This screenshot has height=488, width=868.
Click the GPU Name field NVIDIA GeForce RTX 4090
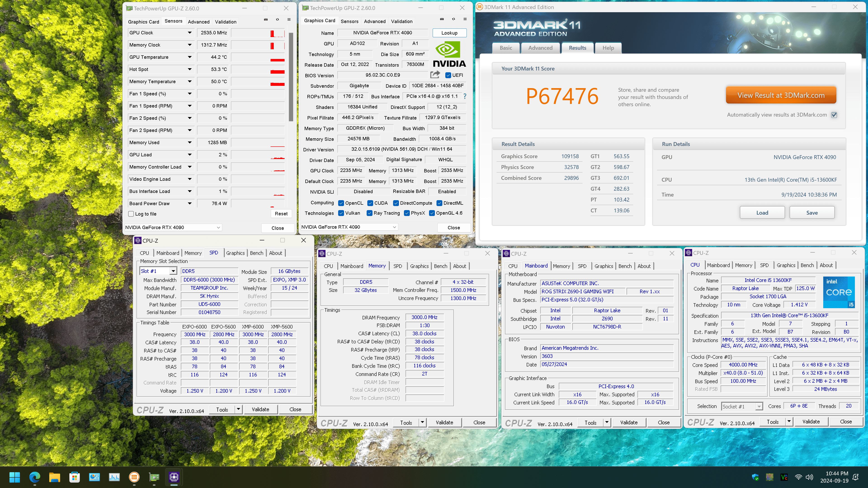(x=382, y=33)
